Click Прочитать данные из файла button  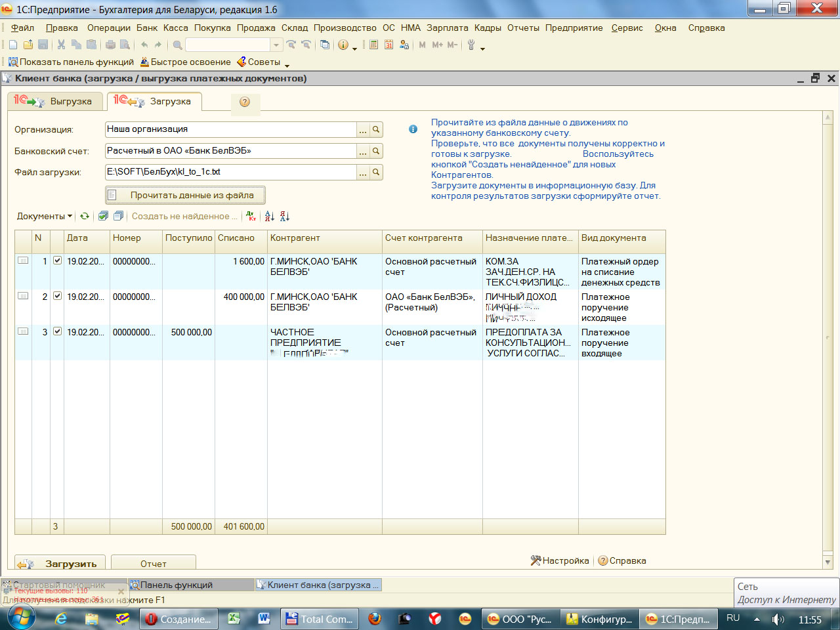[185, 195]
